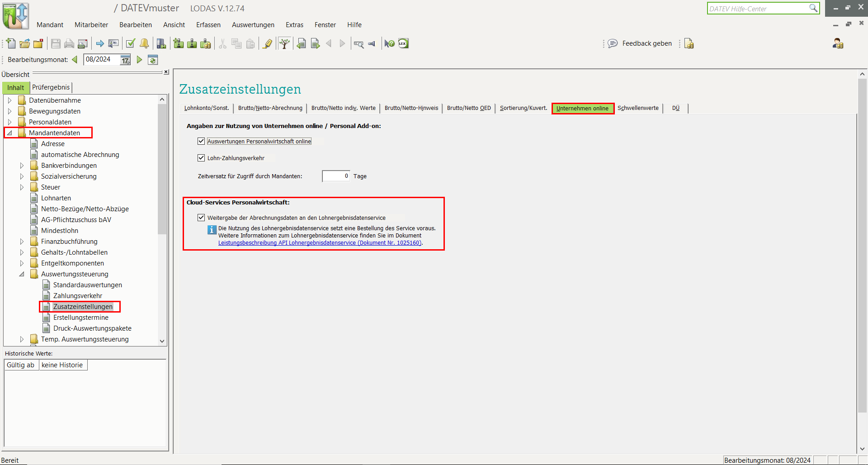Open the Auswertungen menu

(253, 25)
